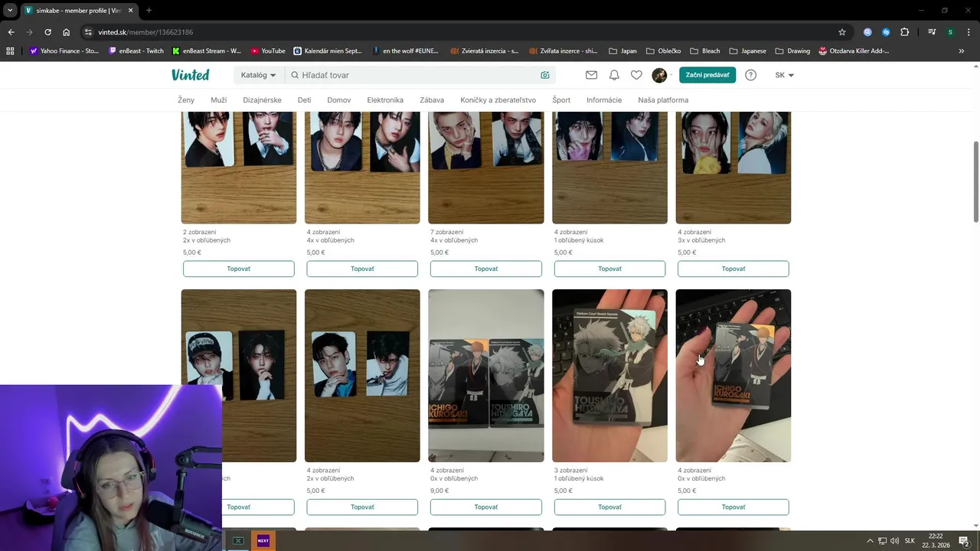Open the Toushiro Hitsugaya card held in hand
The image size is (980, 551).
[609, 375]
